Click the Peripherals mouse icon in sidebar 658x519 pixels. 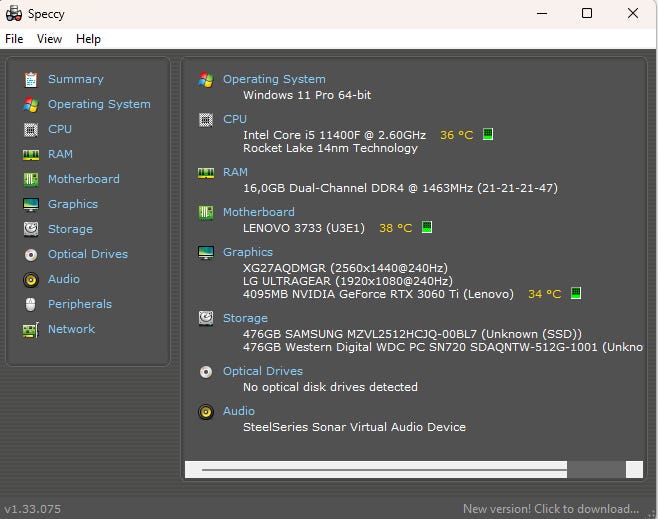point(31,305)
